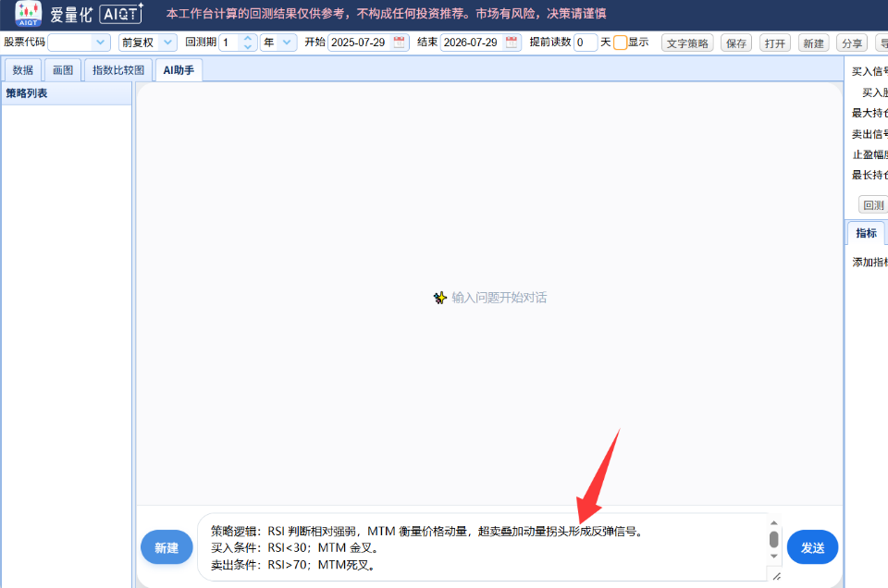This screenshot has width=888, height=588.
Task: Click the 提前读数 days input
Action: [586, 43]
